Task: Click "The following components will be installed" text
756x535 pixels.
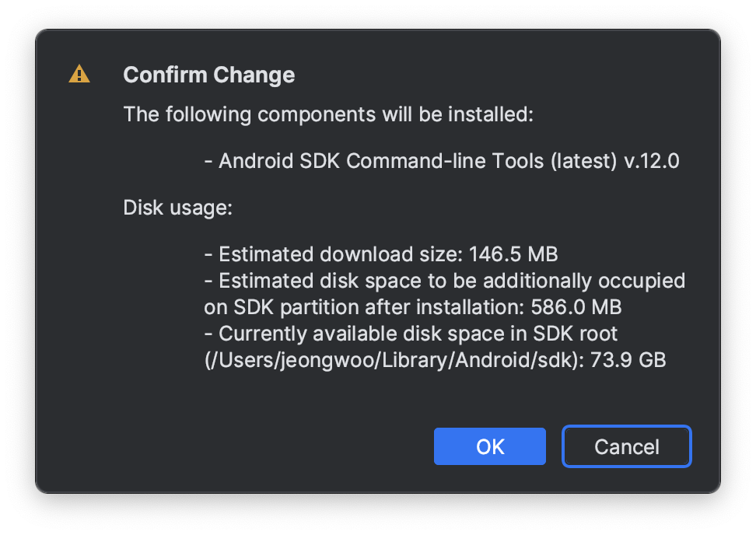Action: [327, 115]
